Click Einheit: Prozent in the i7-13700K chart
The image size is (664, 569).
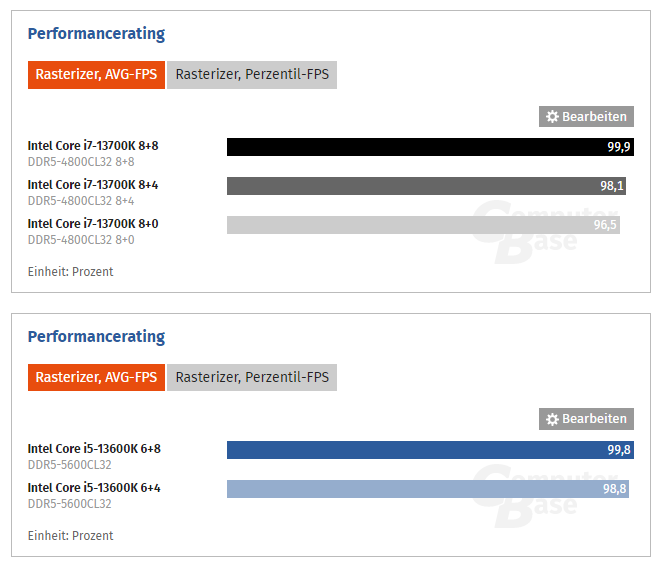[70, 271]
